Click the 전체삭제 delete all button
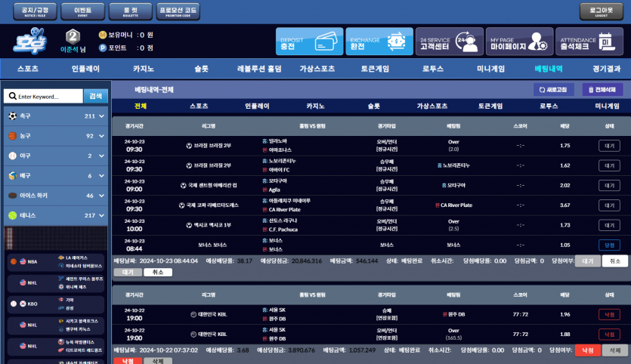 (x=602, y=90)
